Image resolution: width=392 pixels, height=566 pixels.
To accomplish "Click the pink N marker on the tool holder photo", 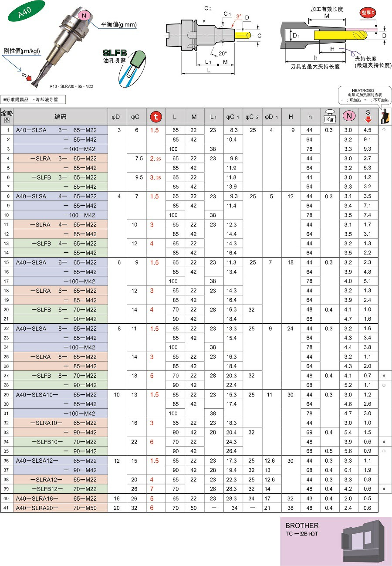I will (x=85, y=16).
